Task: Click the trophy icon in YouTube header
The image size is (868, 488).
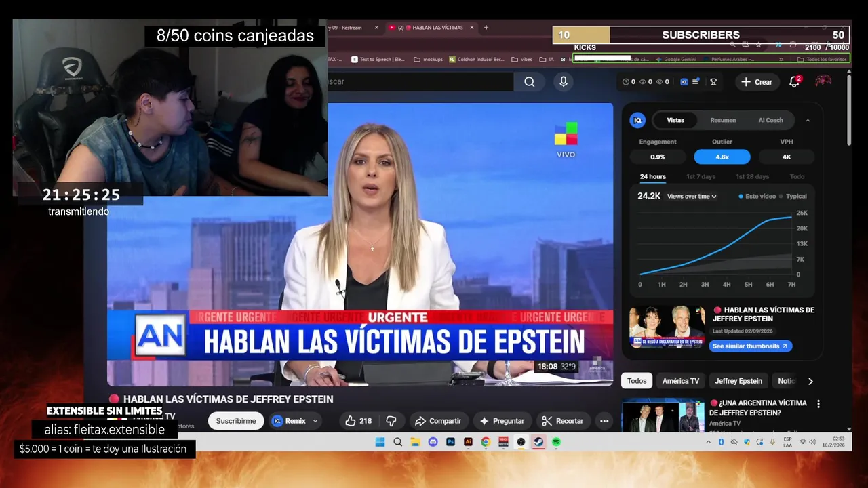Action: click(713, 82)
